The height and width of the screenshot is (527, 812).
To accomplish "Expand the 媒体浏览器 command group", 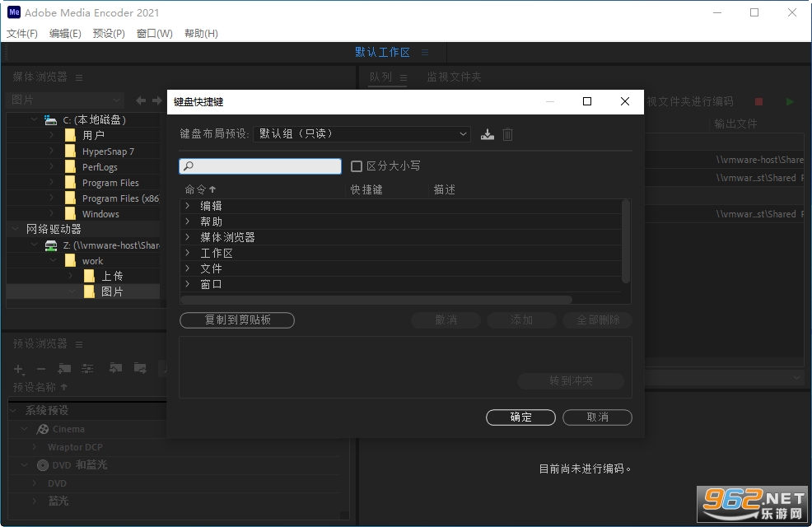I will (x=188, y=237).
